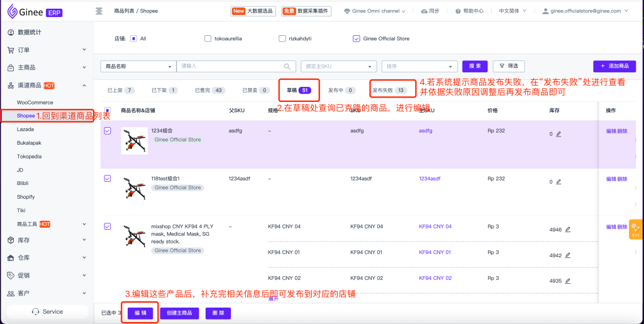This screenshot has height=324, width=644.
Task: Check the tokoaurellia store checkbox
Action: pyautogui.click(x=208, y=38)
